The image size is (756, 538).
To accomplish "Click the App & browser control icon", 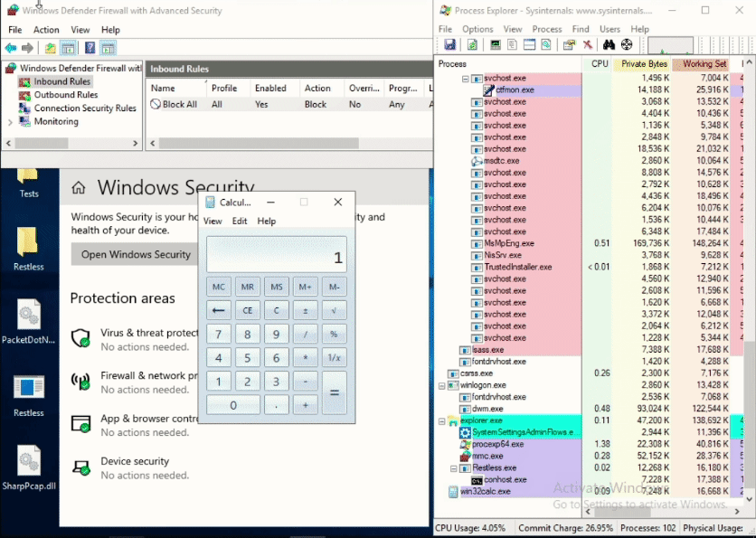I will (80, 424).
